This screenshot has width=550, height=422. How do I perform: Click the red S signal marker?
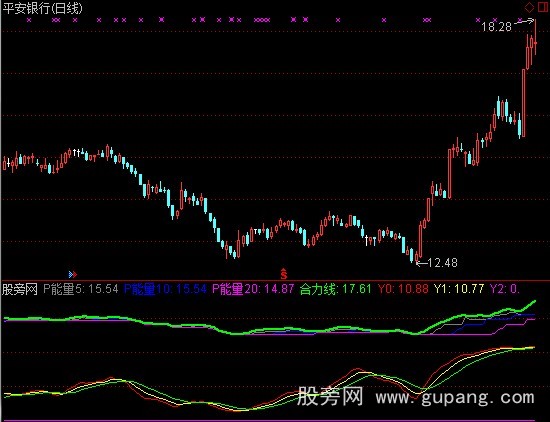pyautogui.click(x=283, y=273)
